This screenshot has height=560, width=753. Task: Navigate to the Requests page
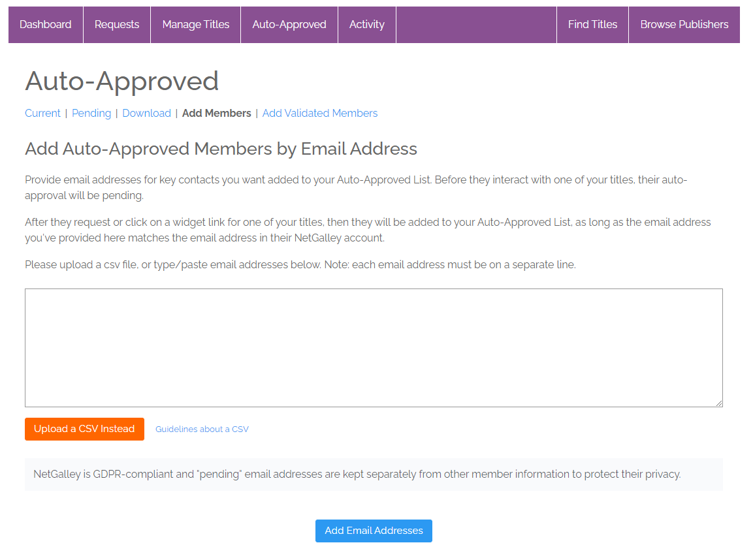coord(116,24)
